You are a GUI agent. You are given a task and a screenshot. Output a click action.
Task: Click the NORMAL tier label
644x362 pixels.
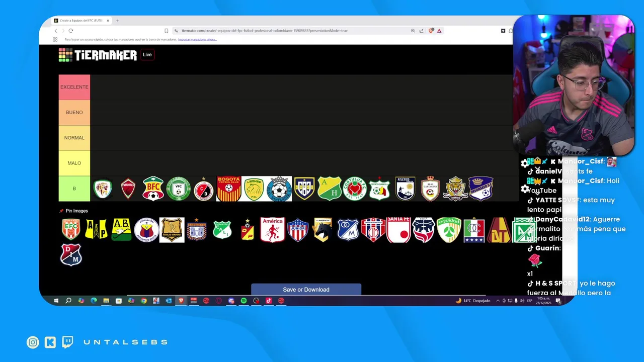click(x=74, y=138)
